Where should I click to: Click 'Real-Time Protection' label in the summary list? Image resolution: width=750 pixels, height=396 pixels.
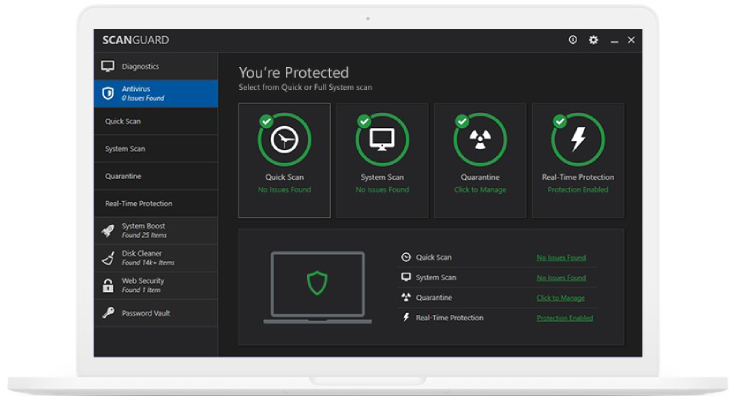pyautogui.click(x=449, y=318)
